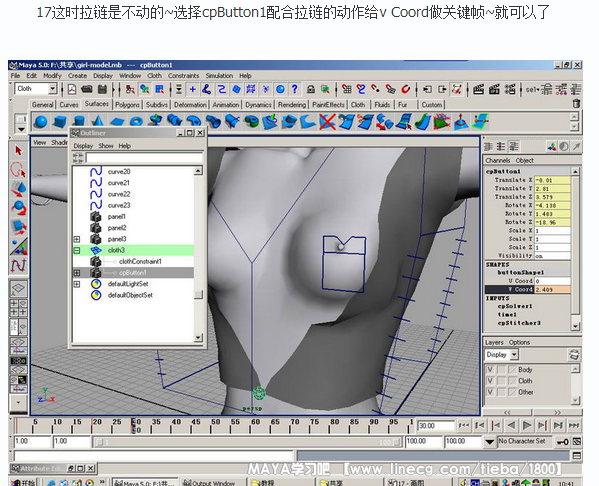The width and height of the screenshot is (599, 486).
Task: Click the shelf trash can icon
Action: pos(576,104)
